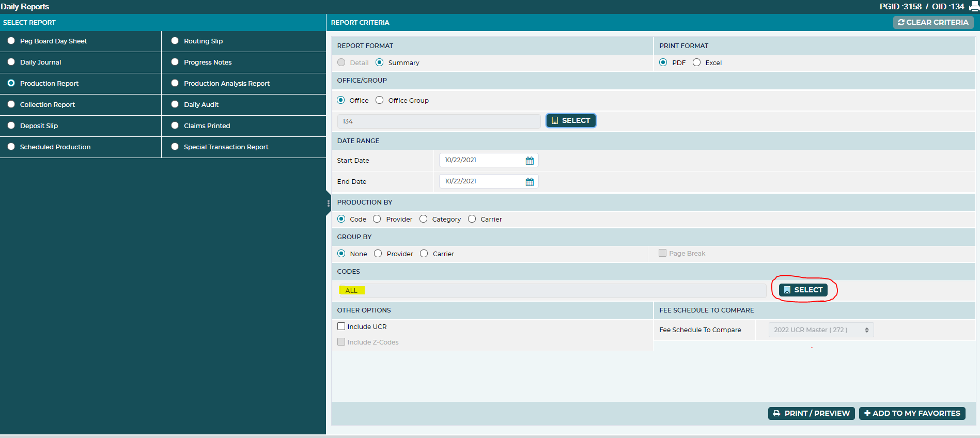Choose PDF print format
The width and height of the screenshot is (980, 438).
(663, 62)
